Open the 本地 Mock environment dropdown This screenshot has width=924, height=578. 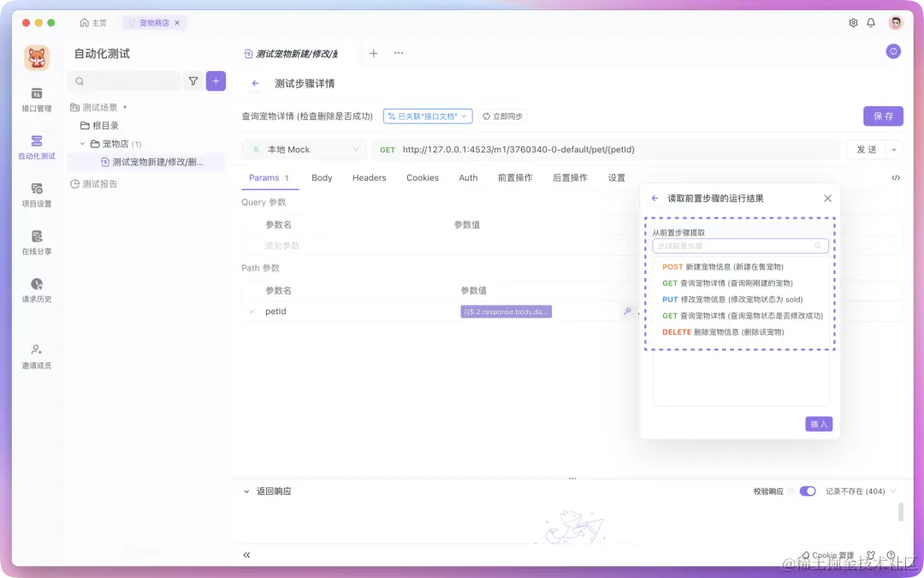[x=303, y=148]
